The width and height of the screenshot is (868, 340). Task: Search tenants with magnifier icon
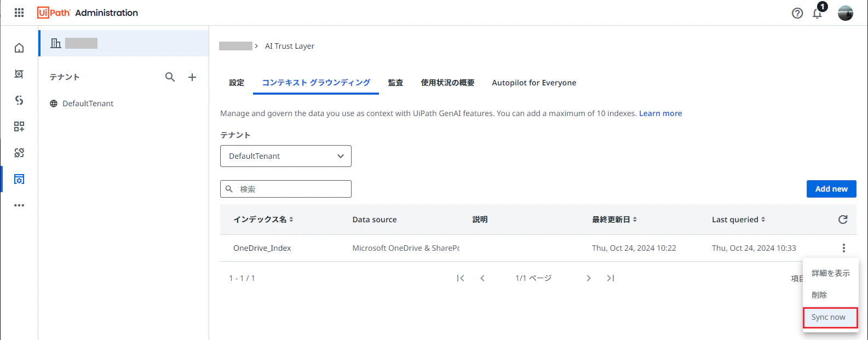[170, 77]
